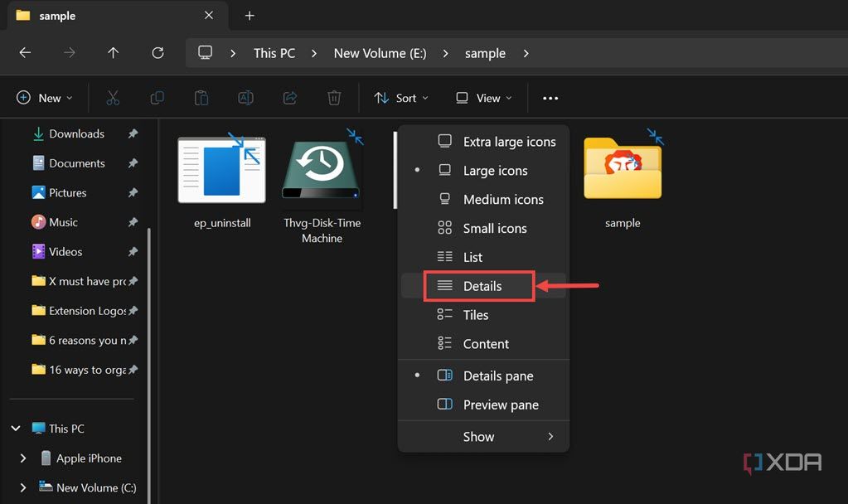Click sample in address path
Image resolution: width=848 pixels, height=504 pixels.
[485, 53]
